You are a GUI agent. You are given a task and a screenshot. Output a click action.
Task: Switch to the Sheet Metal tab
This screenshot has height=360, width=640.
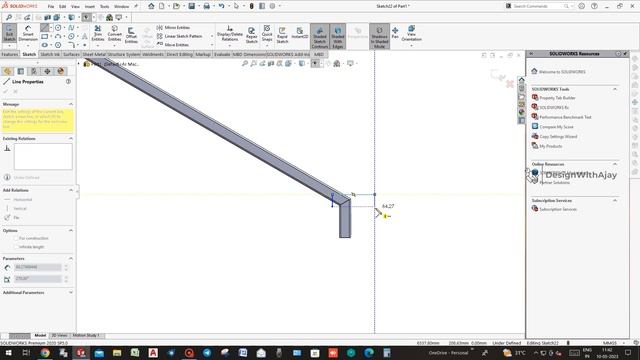tap(94, 54)
